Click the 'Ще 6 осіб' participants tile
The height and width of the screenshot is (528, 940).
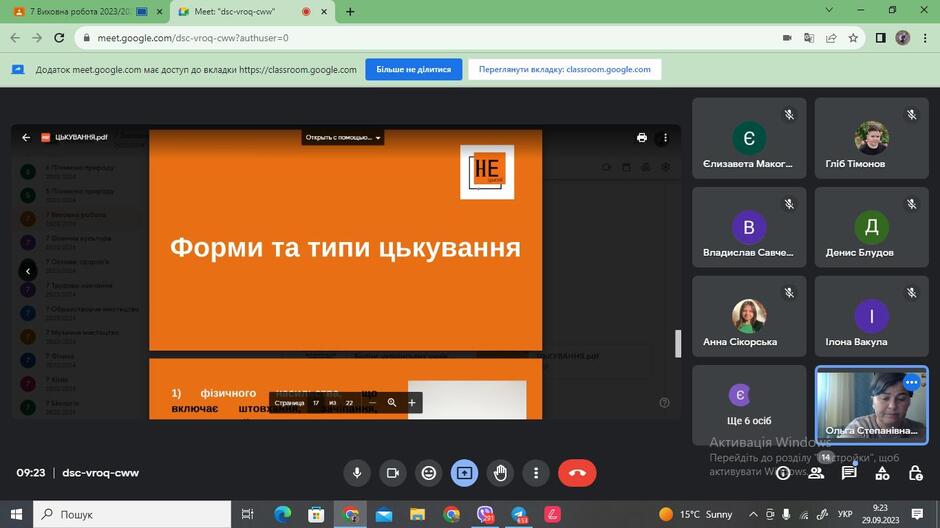coord(749,405)
